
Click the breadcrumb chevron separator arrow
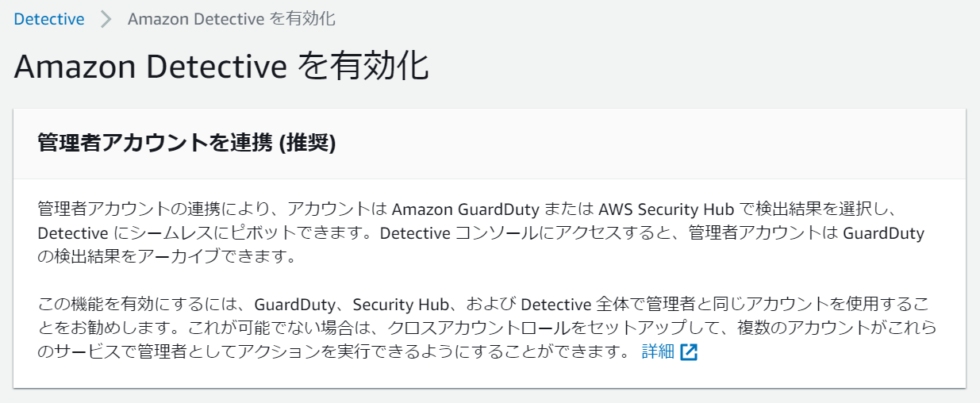(x=106, y=19)
